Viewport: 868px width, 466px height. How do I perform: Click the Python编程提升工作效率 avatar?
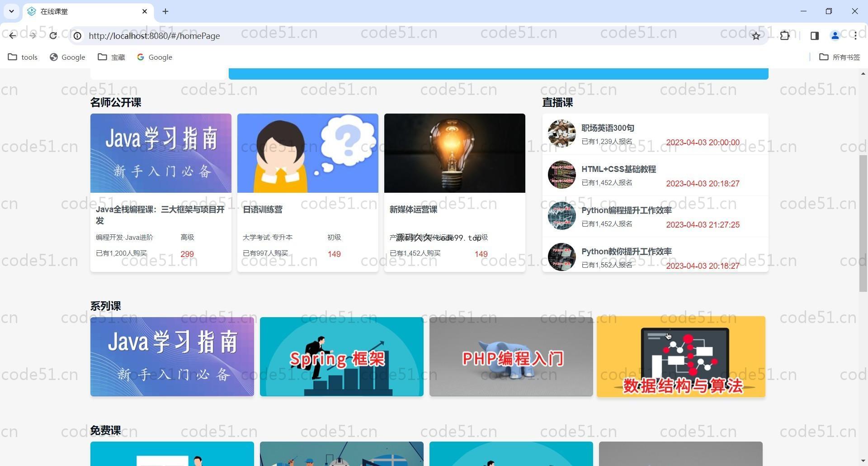[x=562, y=216]
